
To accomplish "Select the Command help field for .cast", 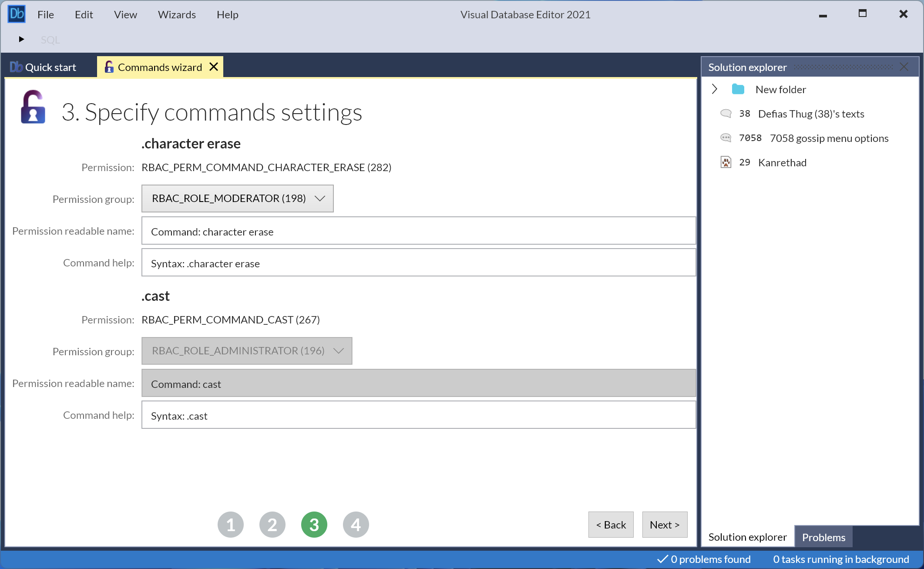I will coord(418,415).
